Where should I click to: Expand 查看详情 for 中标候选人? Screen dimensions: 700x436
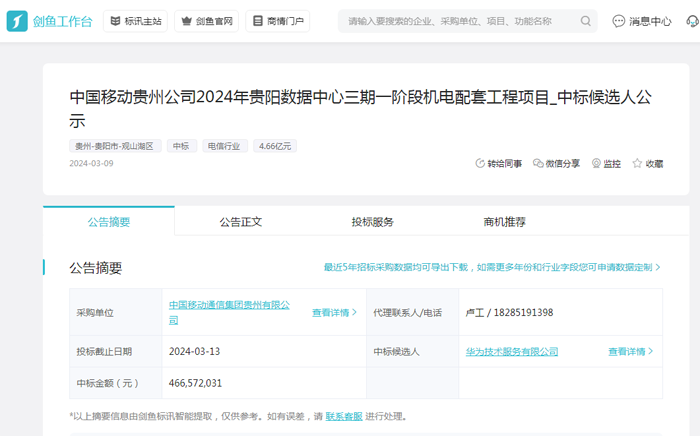(x=630, y=352)
